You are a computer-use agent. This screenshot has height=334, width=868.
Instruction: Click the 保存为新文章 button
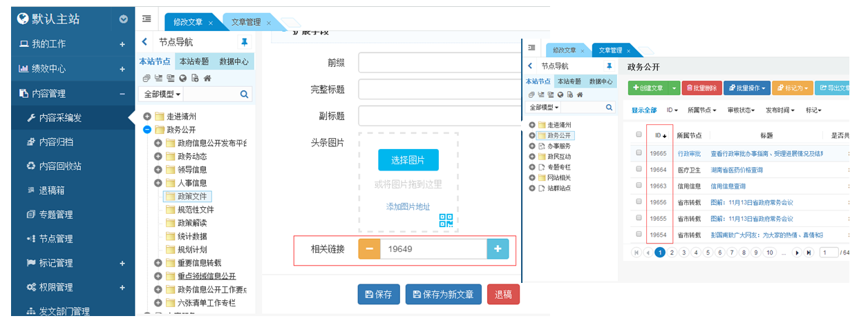pos(443,295)
